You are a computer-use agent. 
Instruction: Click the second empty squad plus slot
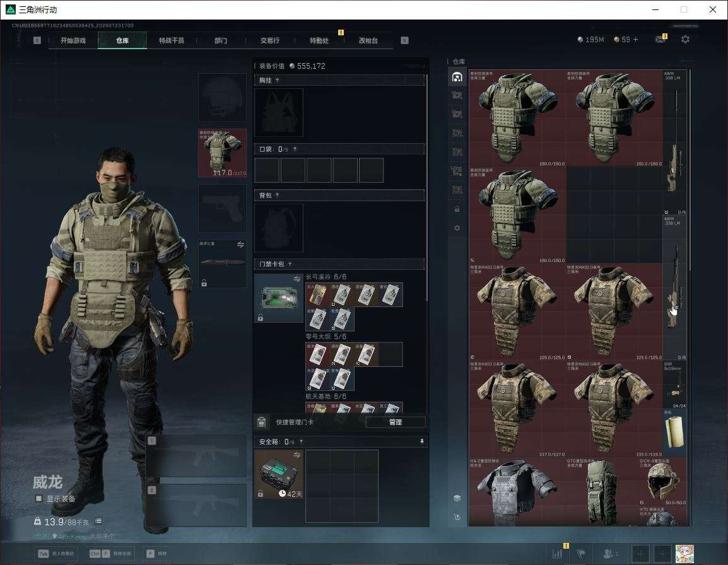(x=662, y=554)
